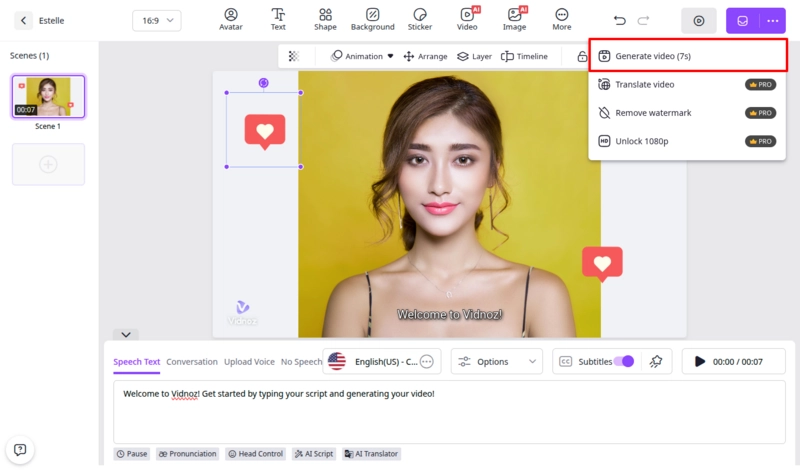Click the PRO badge beside Unlock 1080p
Viewport: 800px width, 470px height.
click(x=760, y=141)
